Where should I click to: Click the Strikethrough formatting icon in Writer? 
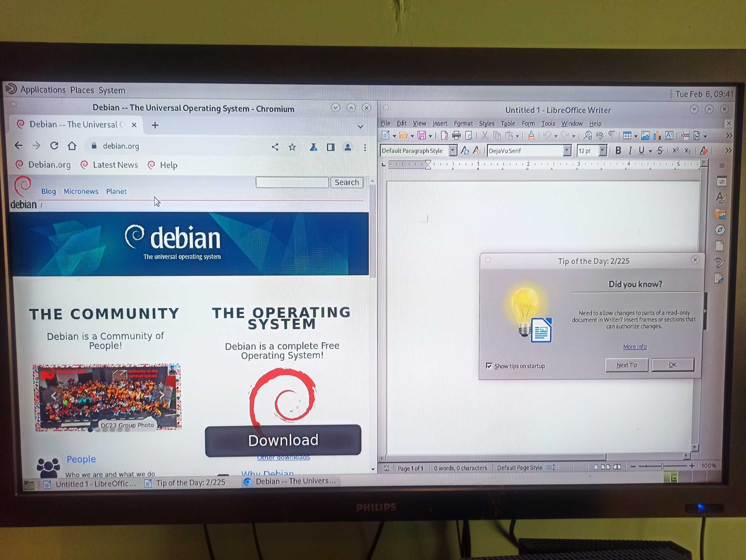tap(658, 151)
